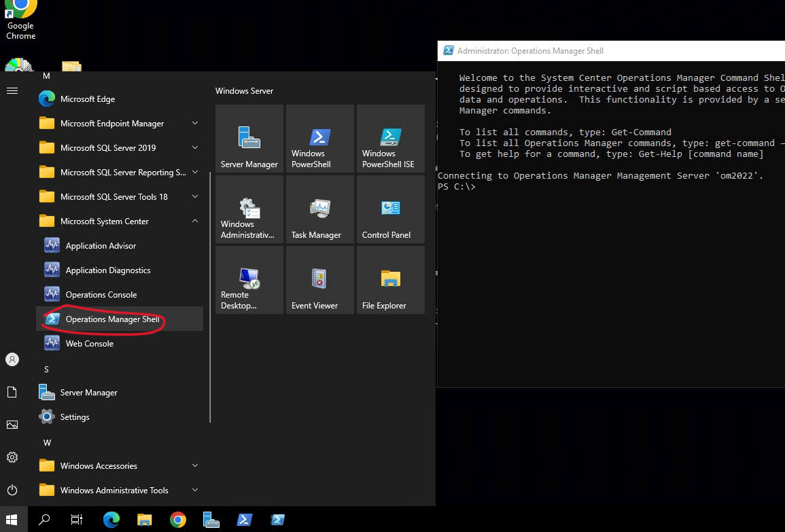Open the Event Viewer tile
The width and height of the screenshot is (785, 532).
[320, 280]
